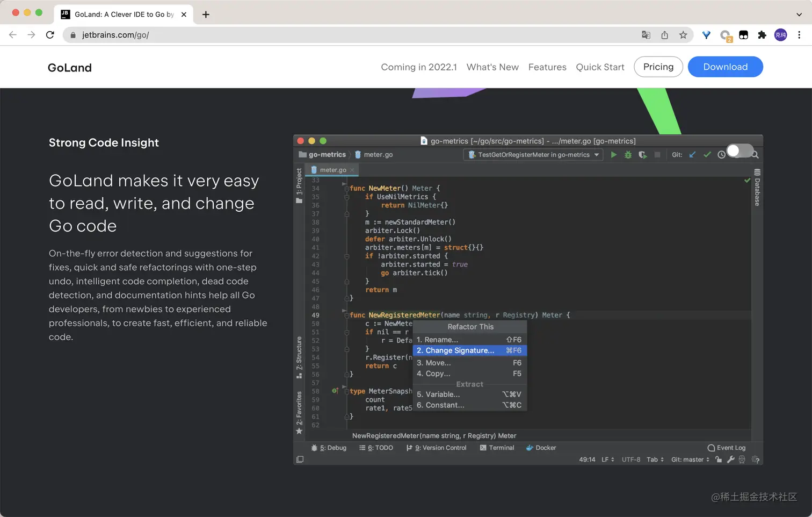Choose '5. Variable...' under Extract
The image size is (812, 517).
coord(469,394)
